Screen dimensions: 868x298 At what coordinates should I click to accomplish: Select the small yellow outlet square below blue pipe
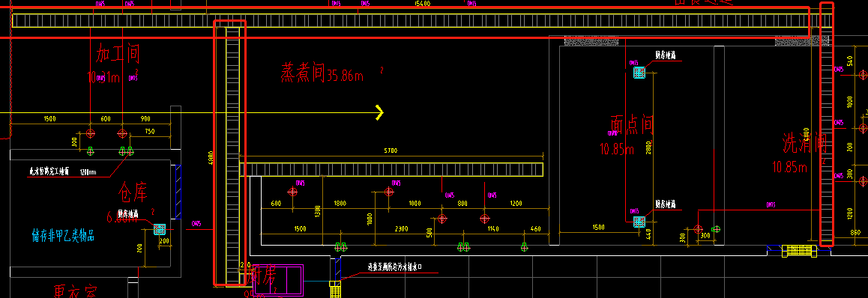click(x=336, y=285)
